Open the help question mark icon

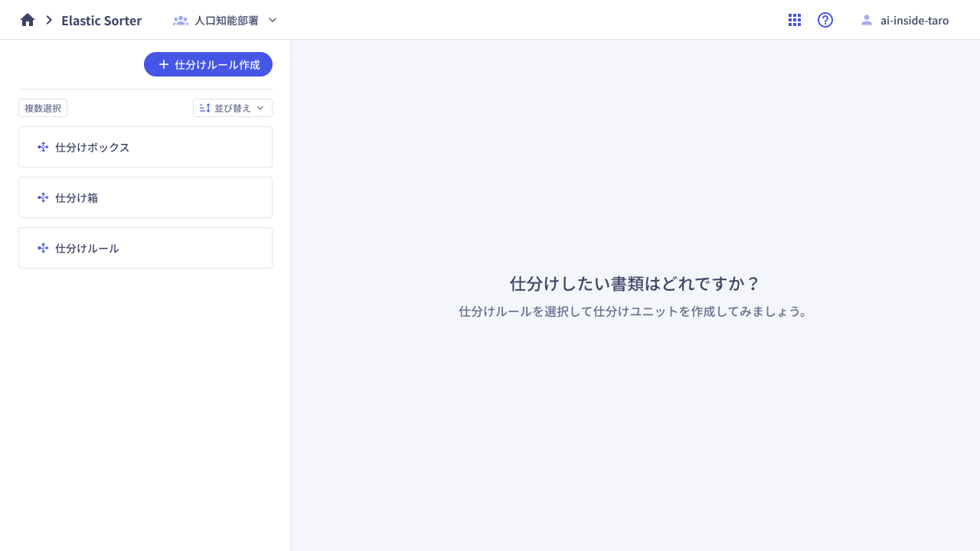825,20
